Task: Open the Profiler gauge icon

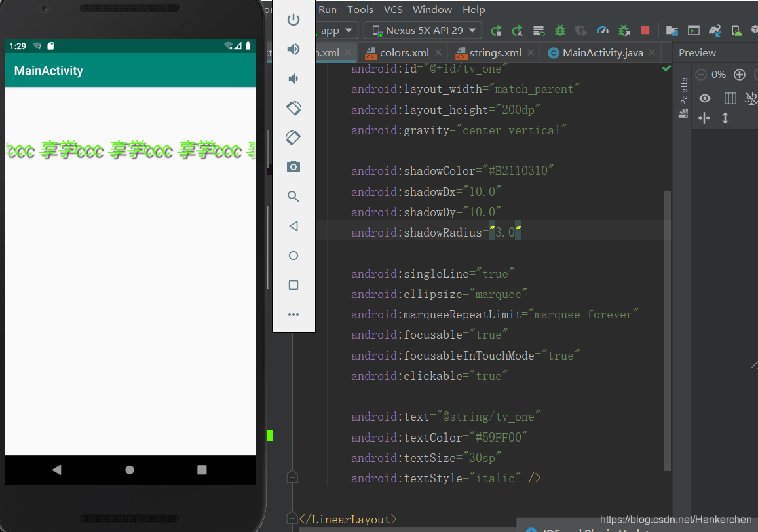Action: pyautogui.click(x=603, y=31)
